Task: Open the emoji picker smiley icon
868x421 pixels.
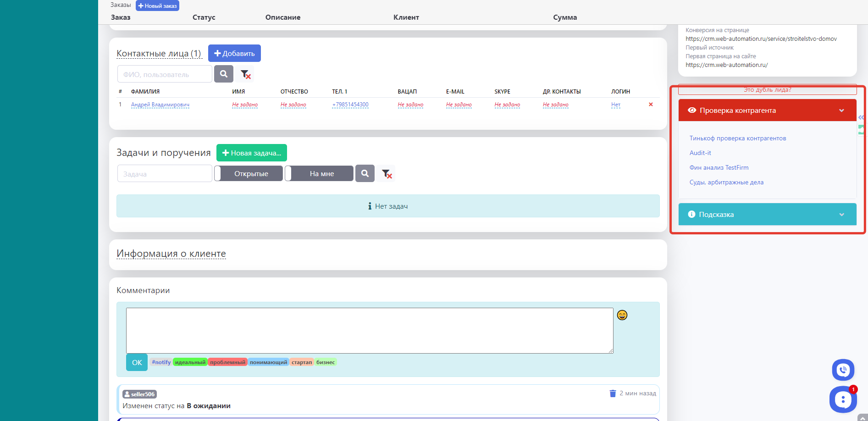Action: (x=622, y=315)
